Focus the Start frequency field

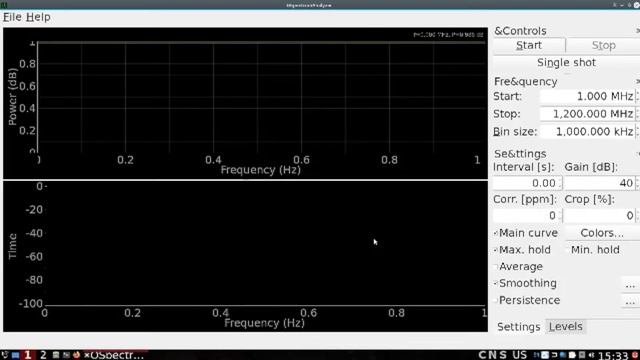pos(587,96)
